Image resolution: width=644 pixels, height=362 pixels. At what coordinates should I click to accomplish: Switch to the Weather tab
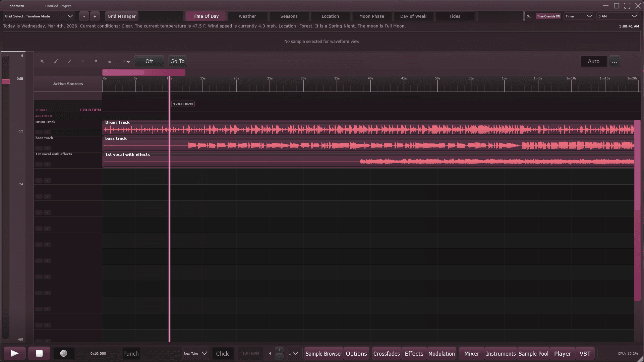pyautogui.click(x=247, y=16)
